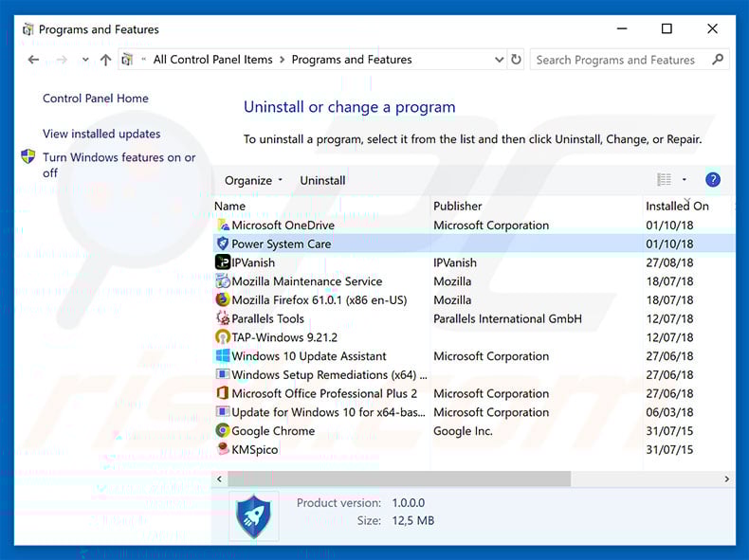Image resolution: width=749 pixels, height=560 pixels.
Task: Click the search magnifier icon
Action: point(718,60)
